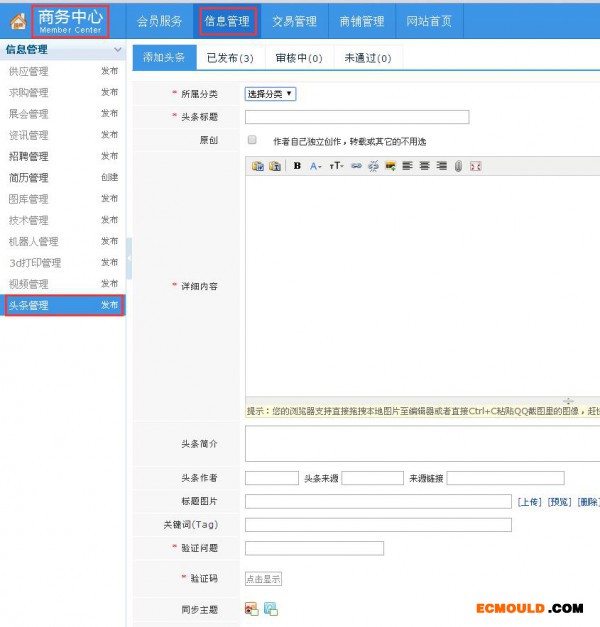Click the paperclip attachment icon

tap(458, 166)
